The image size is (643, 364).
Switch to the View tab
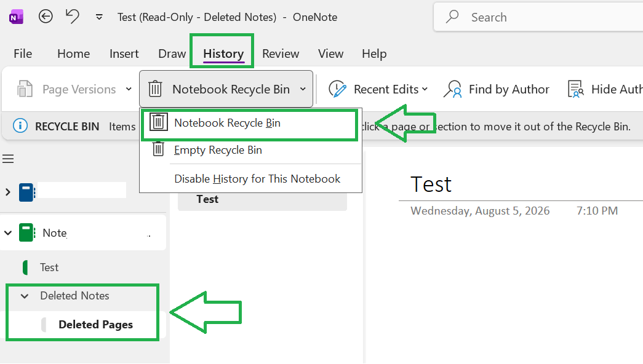pos(330,53)
